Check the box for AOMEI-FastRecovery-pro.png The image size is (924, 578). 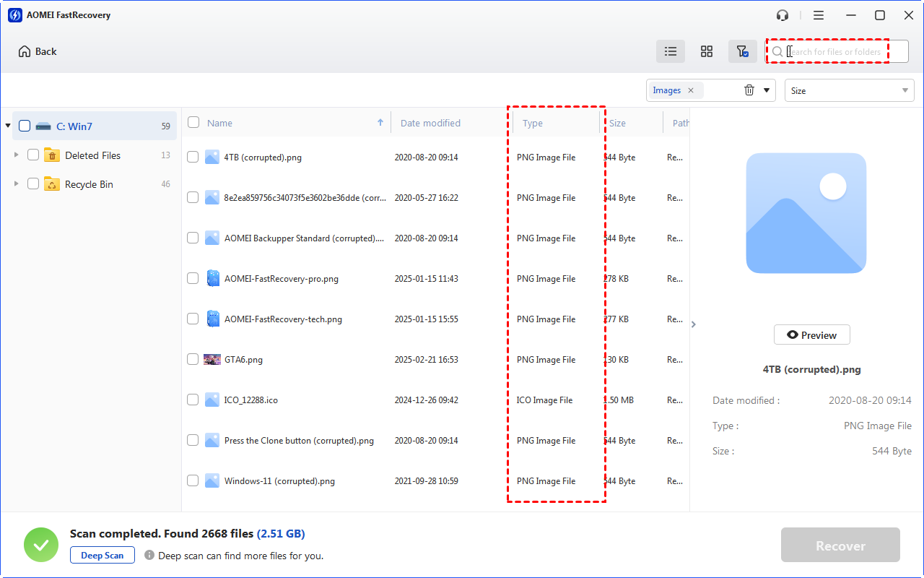pos(193,278)
